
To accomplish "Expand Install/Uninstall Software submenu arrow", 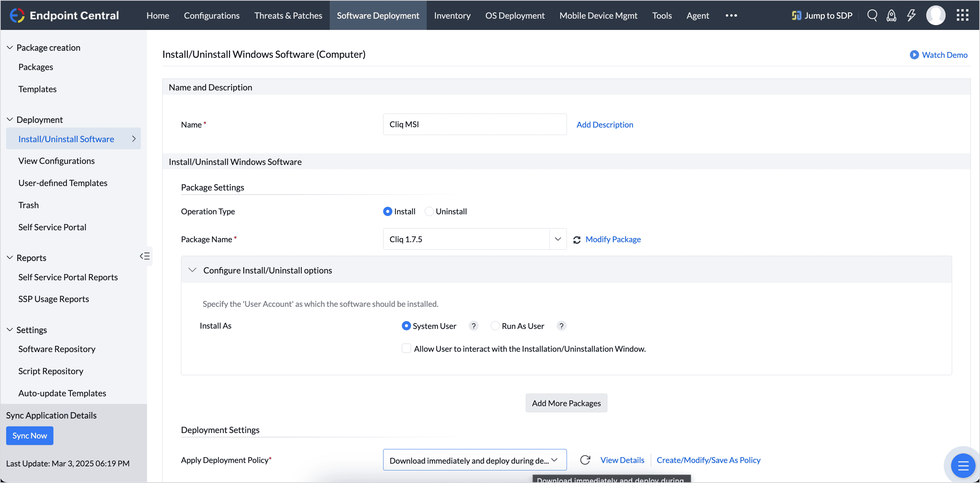I will (x=133, y=139).
